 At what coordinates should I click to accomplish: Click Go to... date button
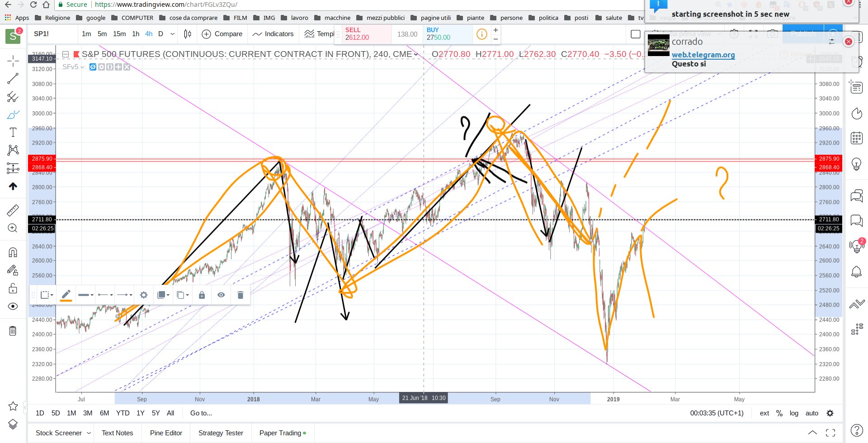[201, 413]
